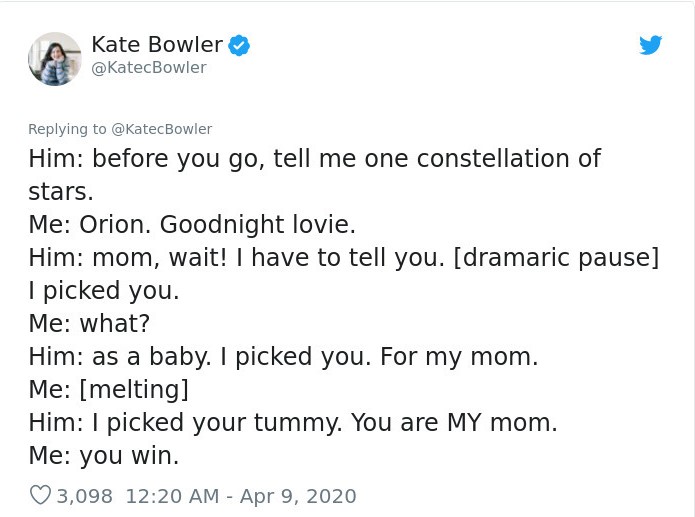
Task: Click the "Me: [melting]" line
Action: (108, 389)
